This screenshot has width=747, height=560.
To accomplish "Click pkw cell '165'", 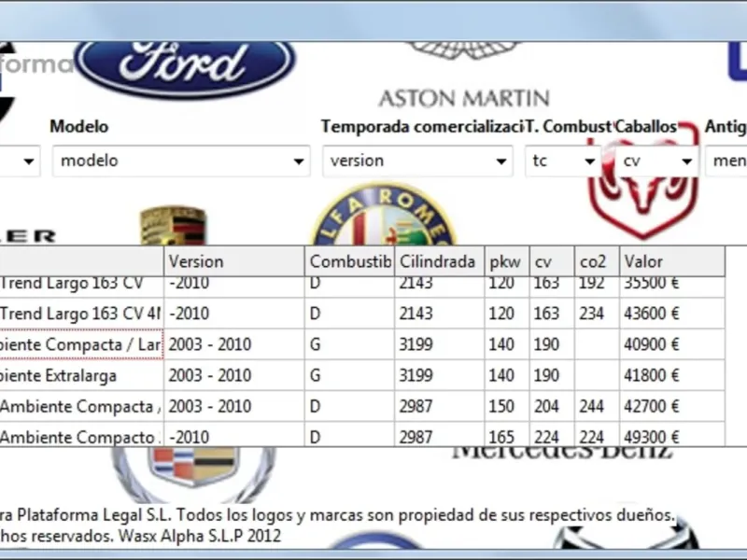I will pos(506,435).
